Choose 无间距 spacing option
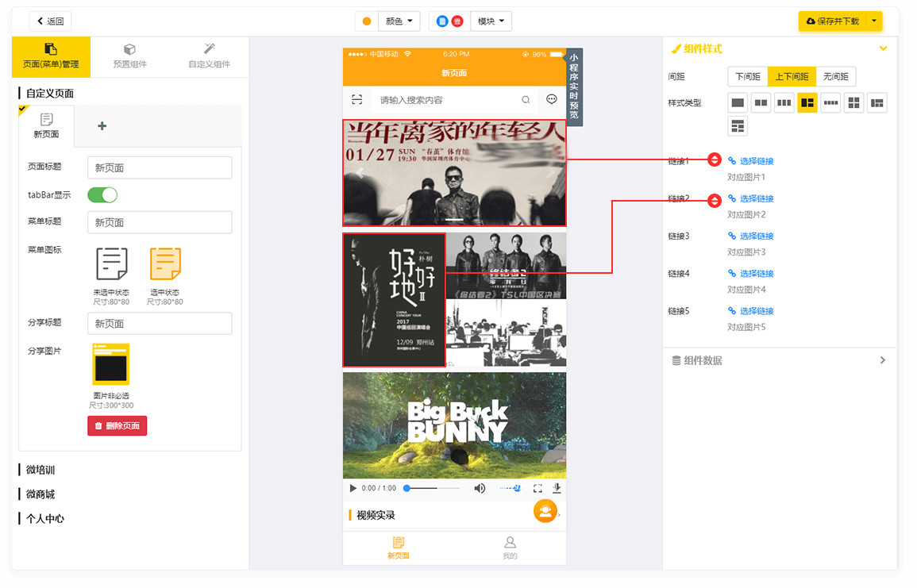 836,76
